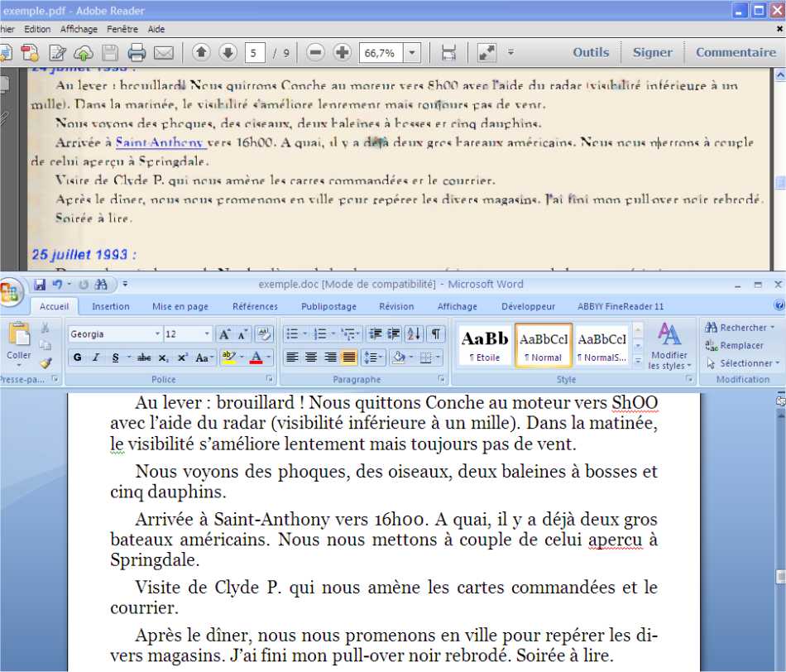Shrink font size with the small A icon
Screen dimensions: 786x672
tap(242, 334)
